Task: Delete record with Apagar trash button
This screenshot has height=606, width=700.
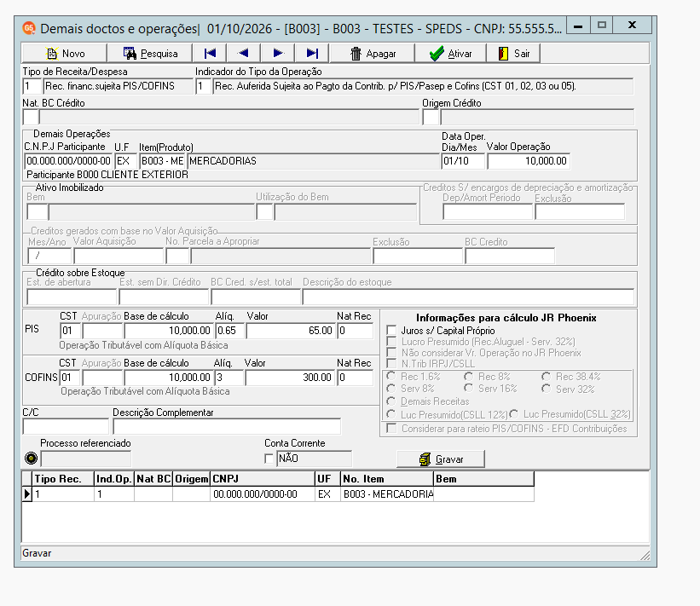Action: [x=373, y=54]
